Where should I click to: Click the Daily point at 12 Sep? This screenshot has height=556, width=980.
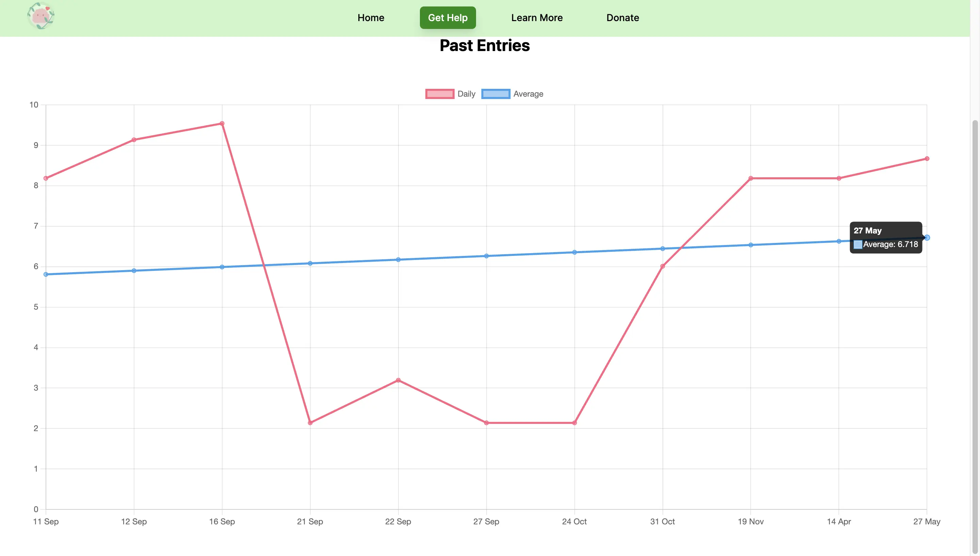pos(134,140)
